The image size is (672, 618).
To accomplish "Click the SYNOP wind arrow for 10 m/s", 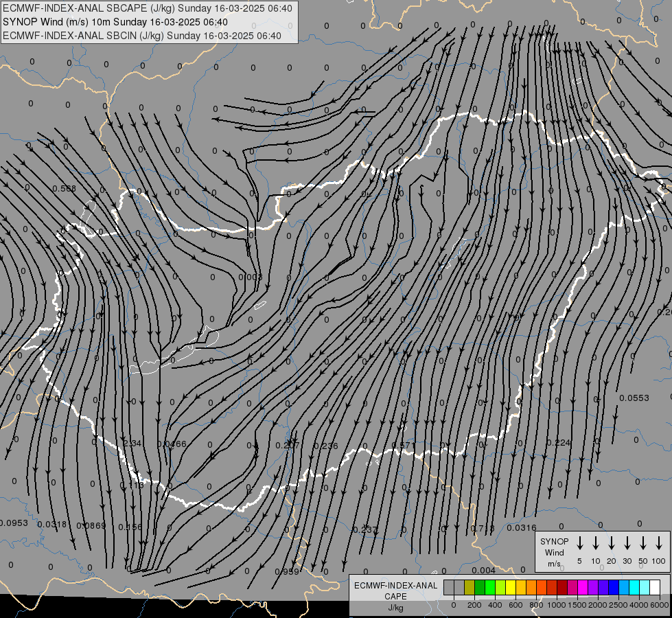I will [x=596, y=542].
